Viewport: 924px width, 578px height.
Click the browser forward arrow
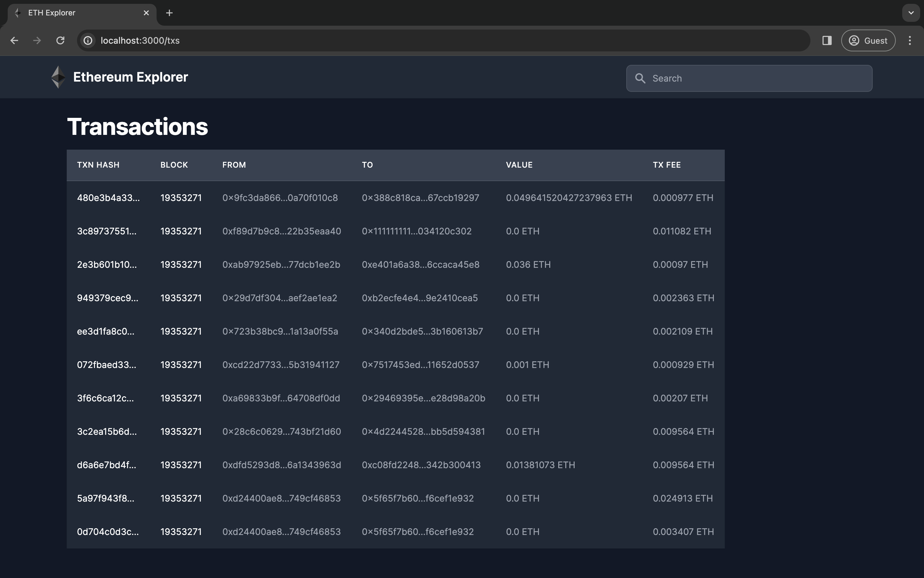click(x=37, y=40)
